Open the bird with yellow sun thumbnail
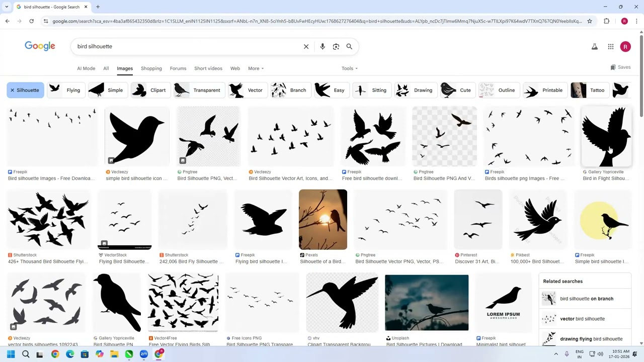 [x=603, y=220]
